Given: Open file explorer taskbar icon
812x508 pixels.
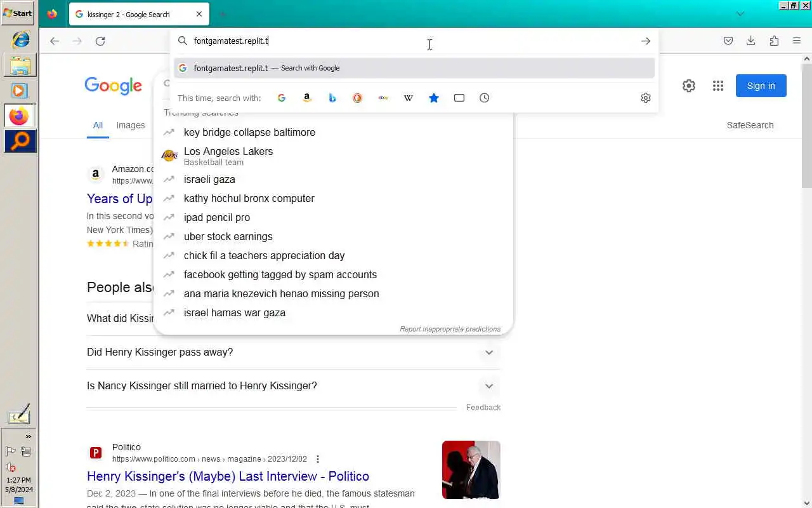Looking at the screenshot, I should point(20,65).
